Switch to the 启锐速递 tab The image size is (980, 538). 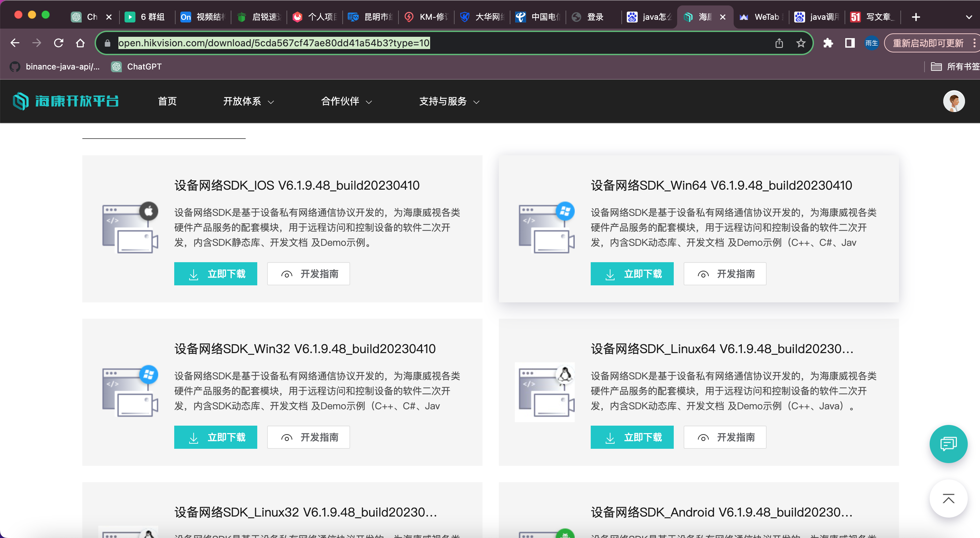point(259,17)
